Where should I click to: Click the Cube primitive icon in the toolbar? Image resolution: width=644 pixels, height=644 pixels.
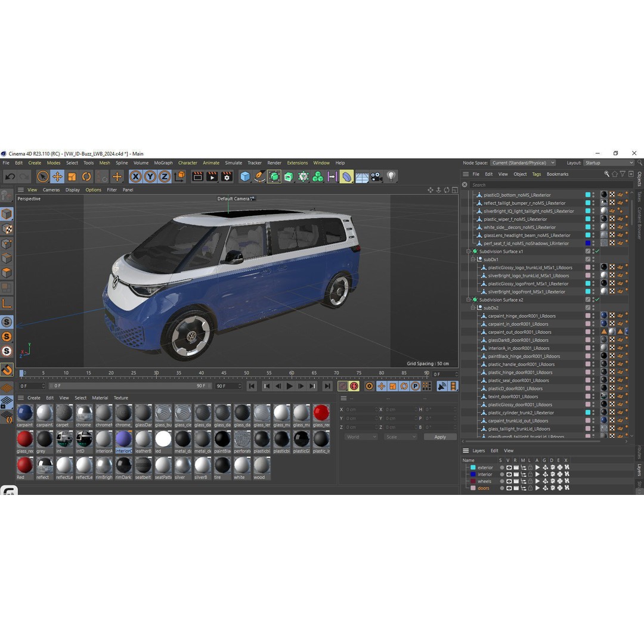(x=246, y=177)
